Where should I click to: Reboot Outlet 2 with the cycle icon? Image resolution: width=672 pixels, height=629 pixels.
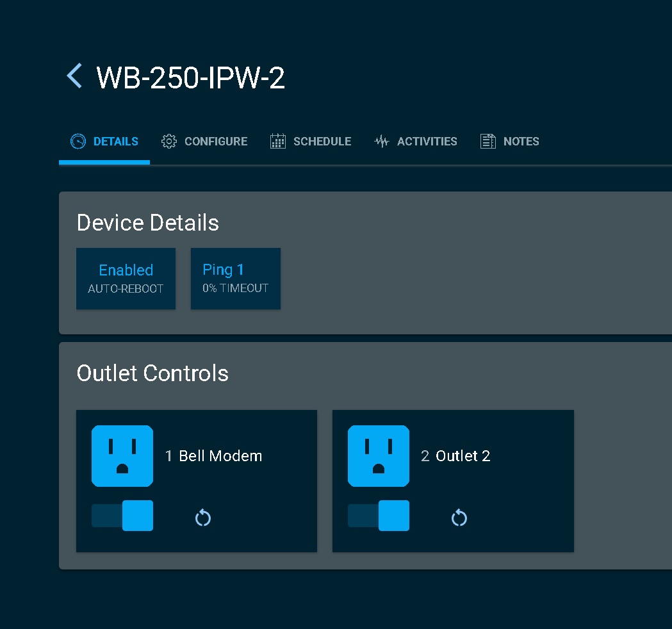(x=459, y=518)
